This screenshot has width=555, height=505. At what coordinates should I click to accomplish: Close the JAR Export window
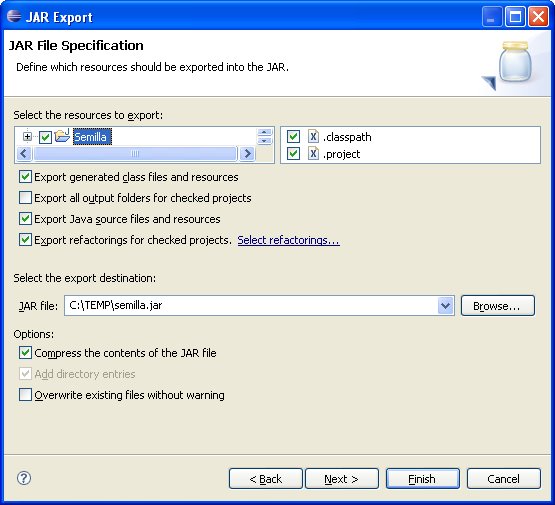click(538, 16)
